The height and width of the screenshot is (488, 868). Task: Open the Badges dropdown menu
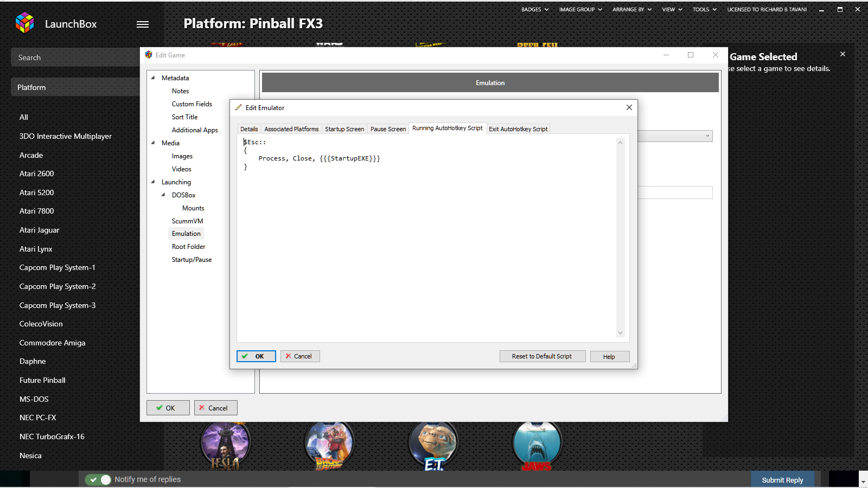click(x=535, y=9)
